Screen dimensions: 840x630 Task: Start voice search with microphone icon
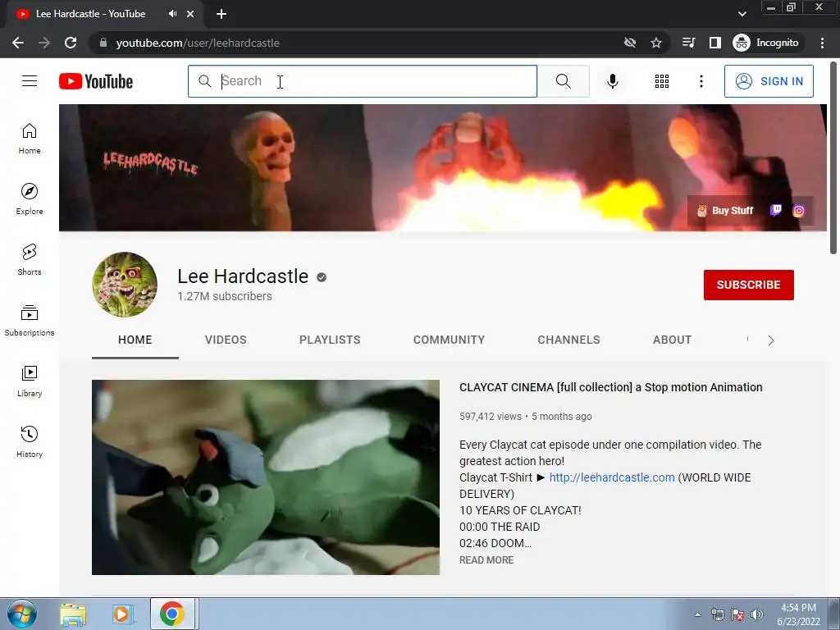(612, 81)
